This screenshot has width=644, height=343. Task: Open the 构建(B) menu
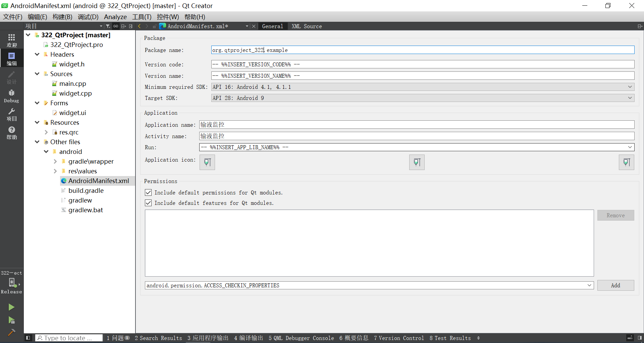point(62,17)
